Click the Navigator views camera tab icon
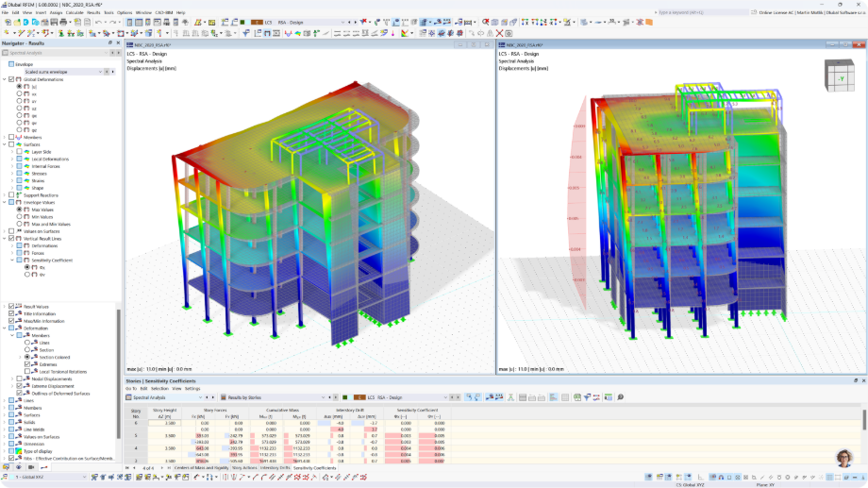The image size is (868, 488). click(x=32, y=467)
